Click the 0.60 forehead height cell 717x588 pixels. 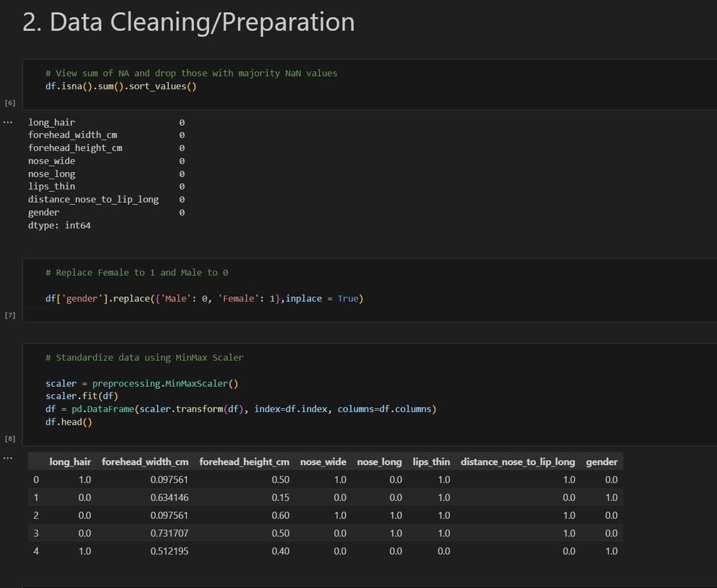[280, 515]
